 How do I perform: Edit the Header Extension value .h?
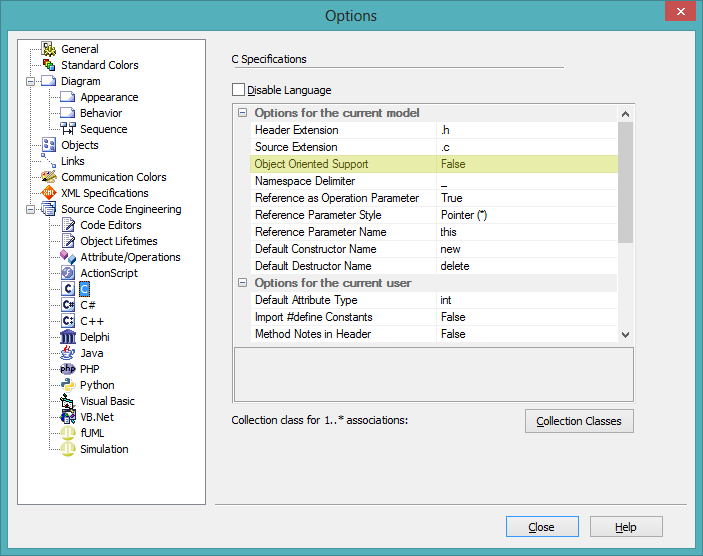(527, 130)
